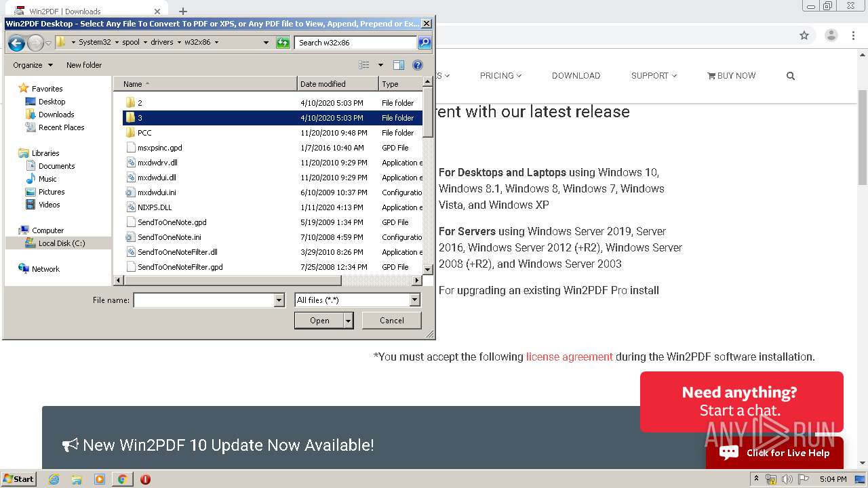Click for Live Help chat button
868x488 pixels.
(774, 453)
